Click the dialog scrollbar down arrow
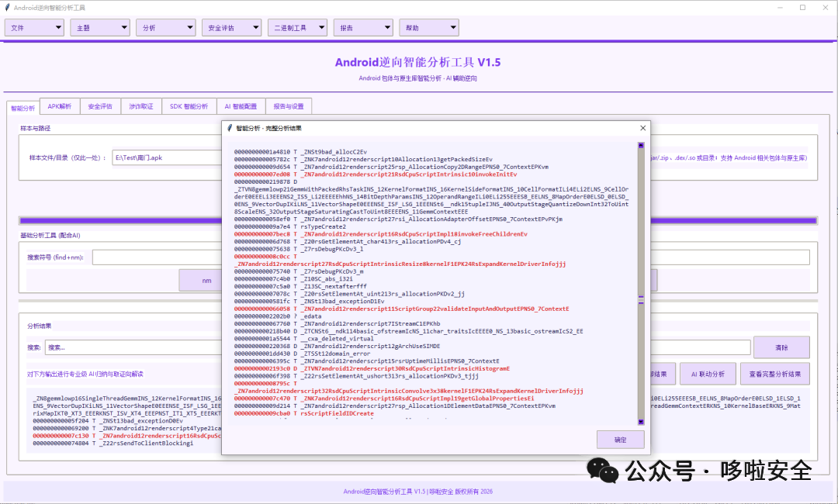 coord(641,422)
